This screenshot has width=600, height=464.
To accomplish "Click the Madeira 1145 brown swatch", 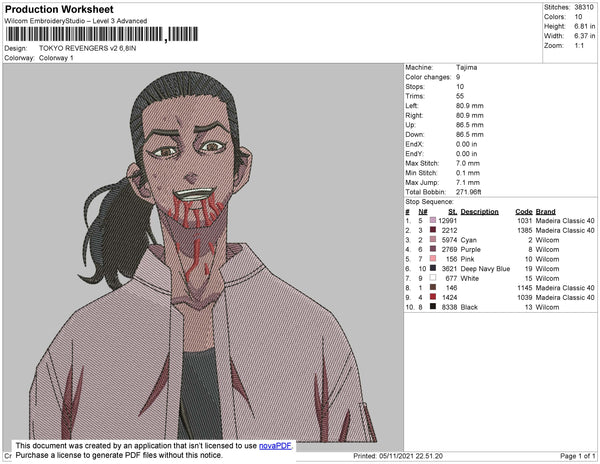I will pyautogui.click(x=433, y=287).
